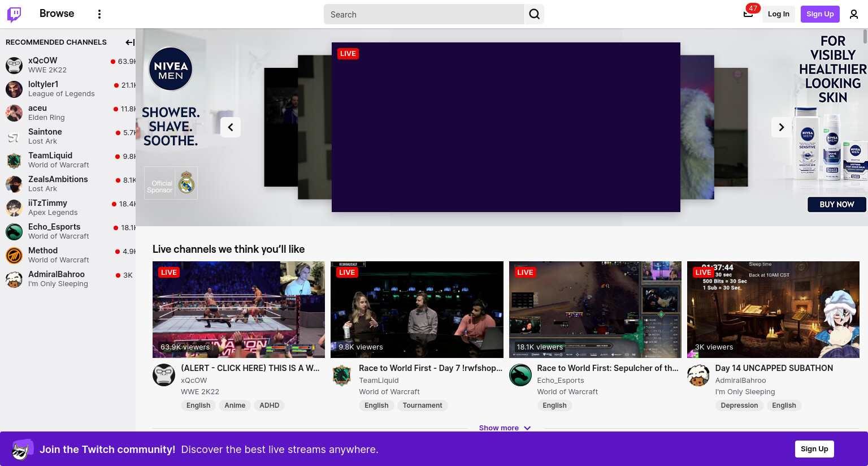Click English tag under AdmiralBahroo stream
This screenshot has width=868, height=466.
click(784, 405)
